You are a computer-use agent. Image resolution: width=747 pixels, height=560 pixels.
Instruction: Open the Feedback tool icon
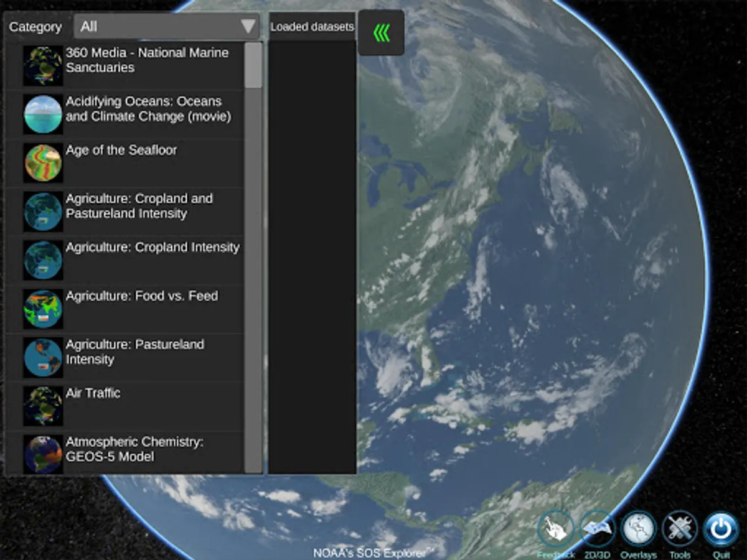(x=556, y=530)
